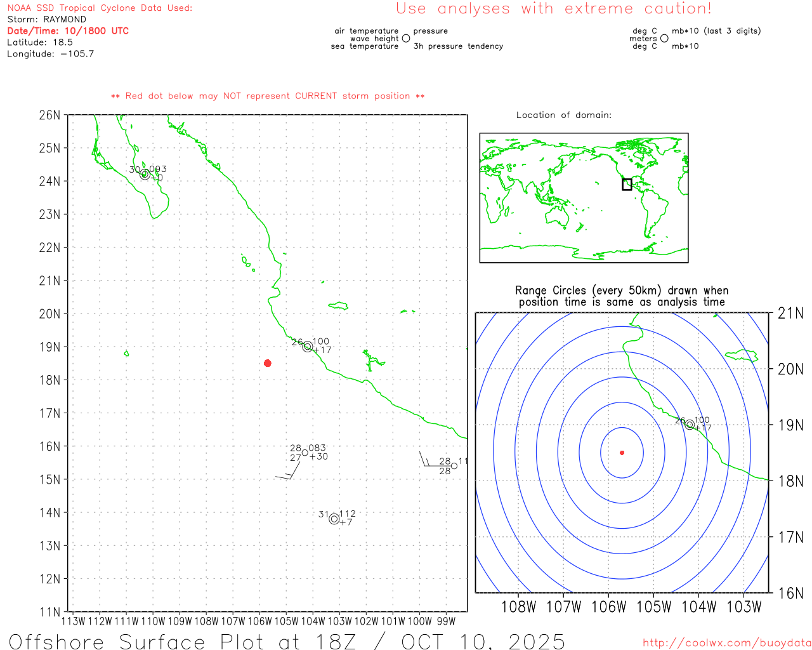This screenshot has height=650, width=812.
Task: Click the buoy marker reading 083 near 16N
Action: click(x=305, y=453)
